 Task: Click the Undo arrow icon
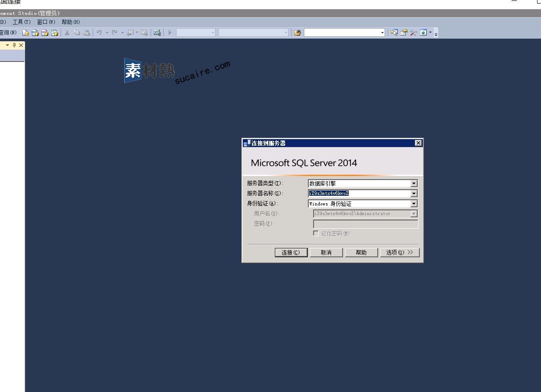[x=99, y=32]
